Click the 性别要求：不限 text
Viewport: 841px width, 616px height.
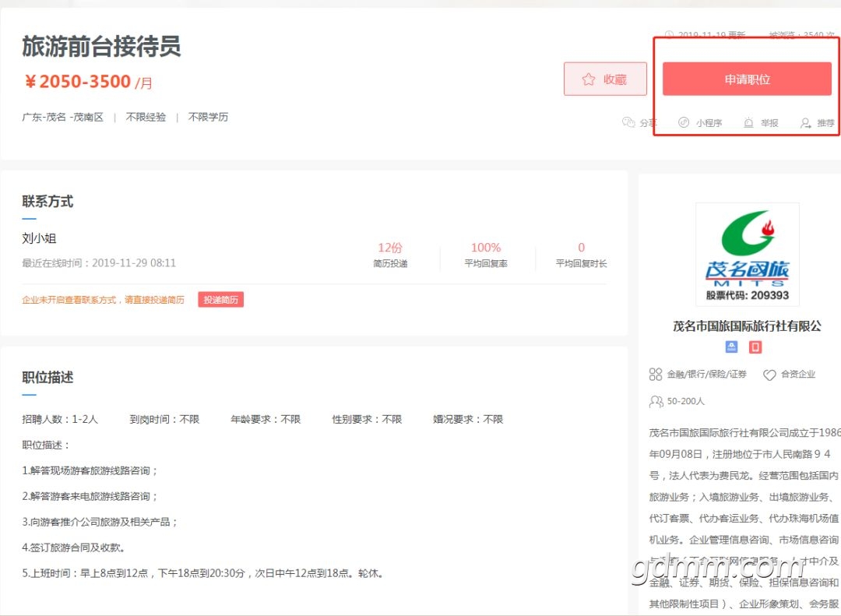[x=367, y=419]
